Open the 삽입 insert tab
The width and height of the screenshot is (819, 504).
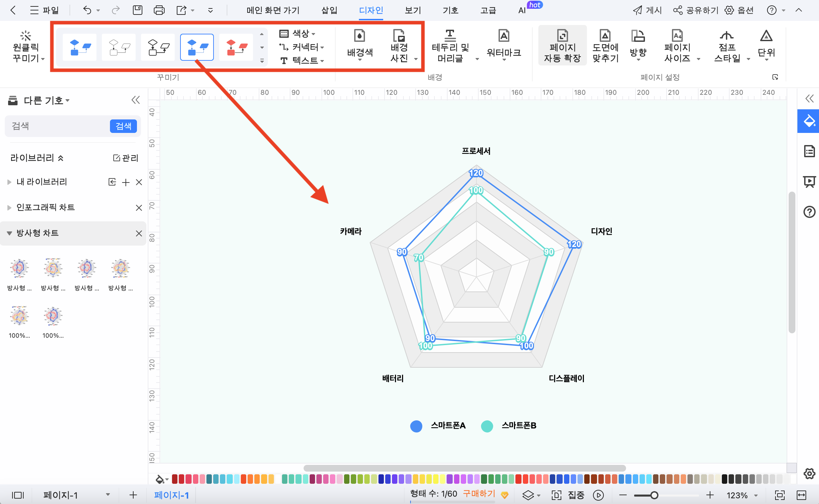[329, 10]
